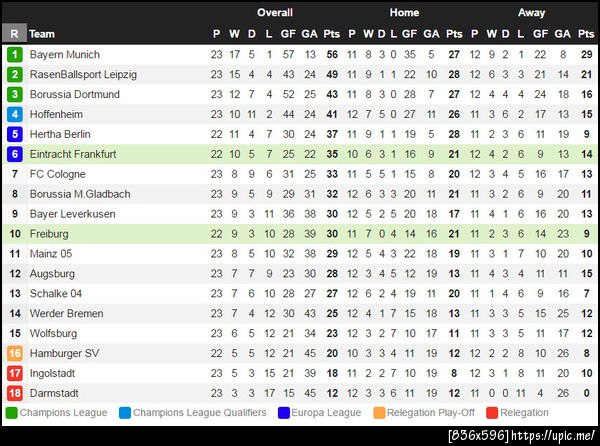Click Darmstadt's red rank 18 badge

click(14, 393)
